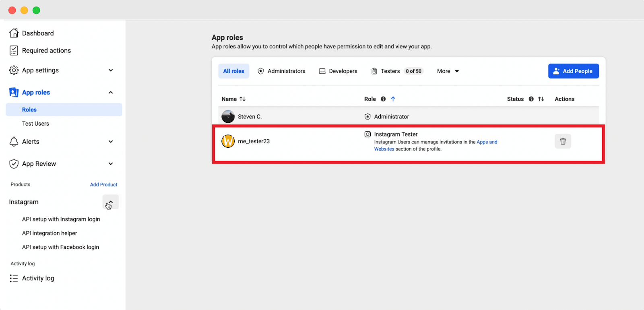This screenshot has height=310, width=644.
Task: Collapse the App roles section
Action: 111,93
